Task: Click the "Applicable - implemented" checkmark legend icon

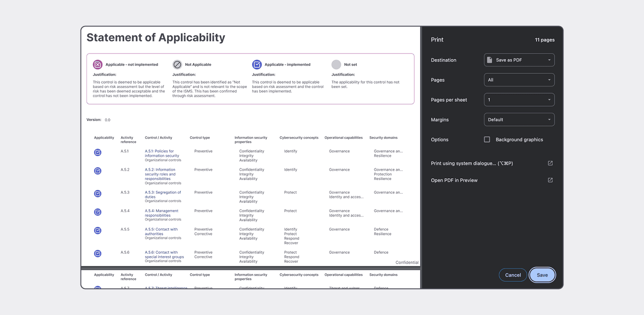Action: click(x=257, y=64)
